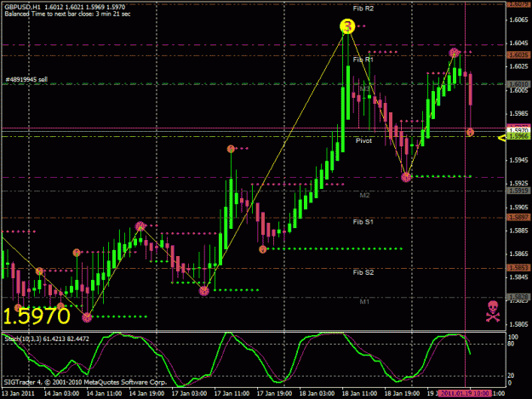This screenshot has height=399, width=532.
Task: Click the 17 Jan 03:00 time axis label
Action: click(x=189, y=393)
